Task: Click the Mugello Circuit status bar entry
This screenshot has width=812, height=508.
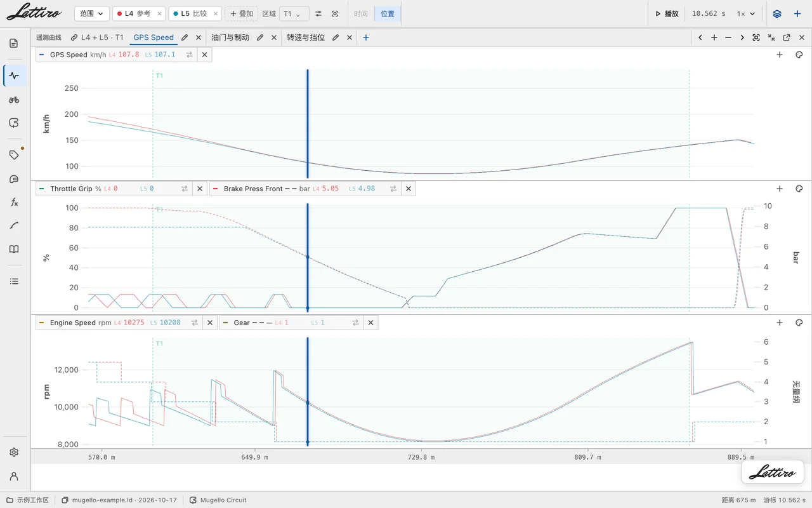Action: tap(218, 500)
